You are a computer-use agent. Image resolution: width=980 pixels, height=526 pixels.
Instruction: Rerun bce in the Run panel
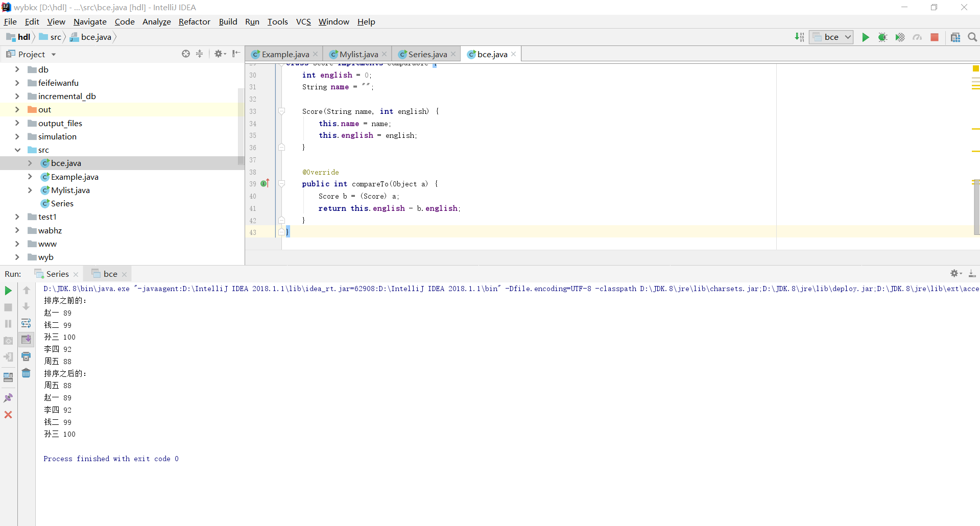pyautogui.click(x=8, y=291)
